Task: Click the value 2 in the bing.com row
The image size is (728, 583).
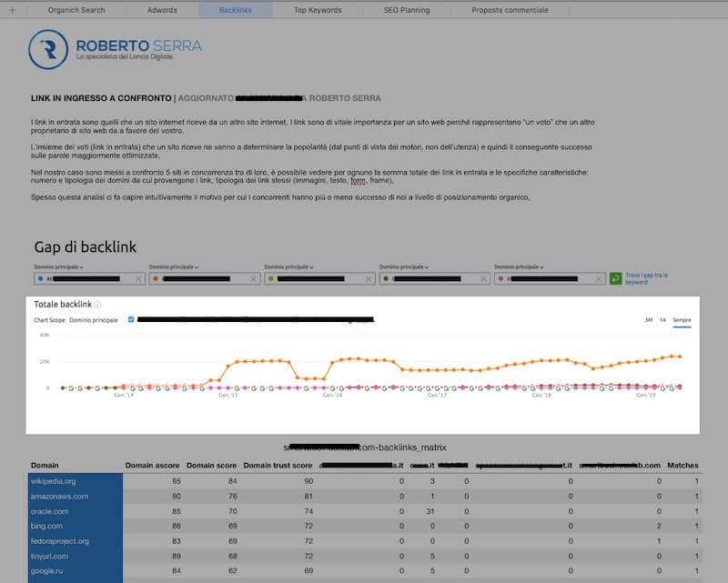Action: point(659,526)
